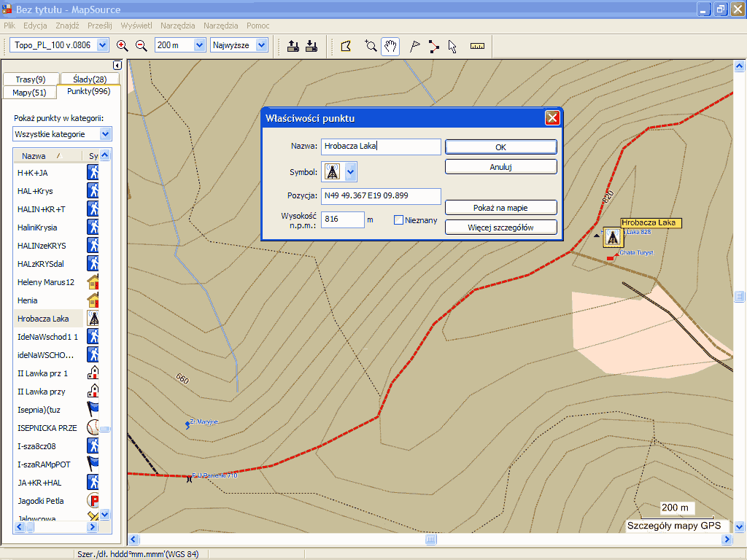This screenshot has width=747, height=560.
Task: Click the Wysokość n.p.m. elevation field
Action: coord(343,219)
